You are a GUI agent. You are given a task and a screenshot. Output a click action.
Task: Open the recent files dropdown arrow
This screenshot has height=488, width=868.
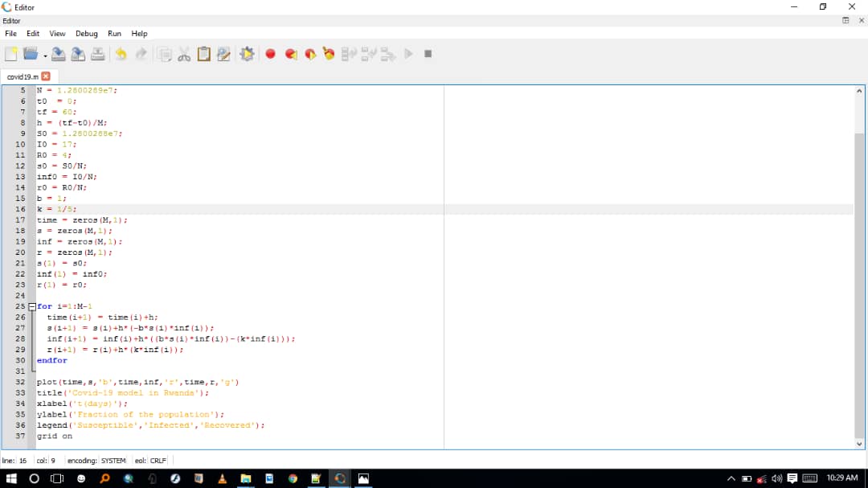[44, 55]
